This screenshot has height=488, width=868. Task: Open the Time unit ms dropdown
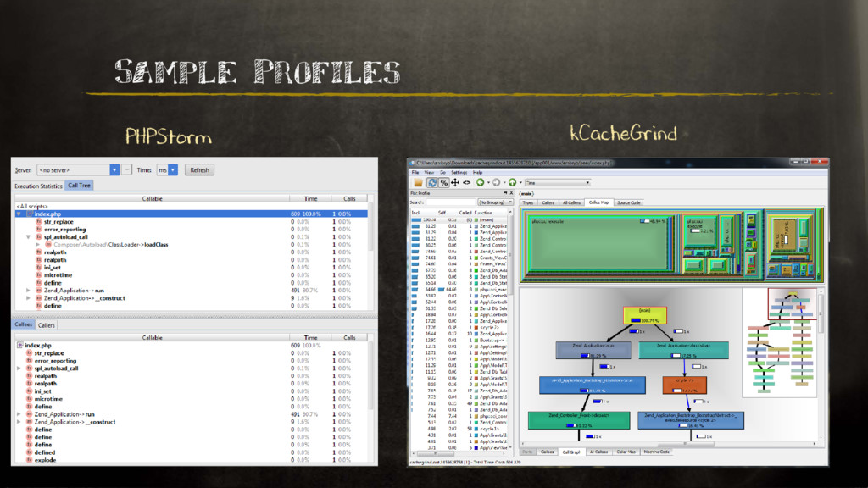point(167,169)
